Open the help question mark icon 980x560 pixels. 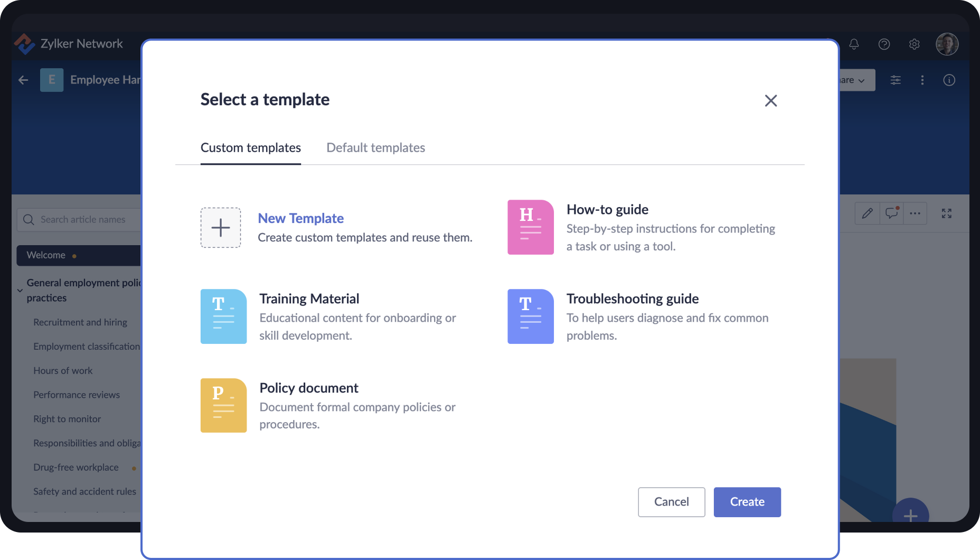[884, 44]
